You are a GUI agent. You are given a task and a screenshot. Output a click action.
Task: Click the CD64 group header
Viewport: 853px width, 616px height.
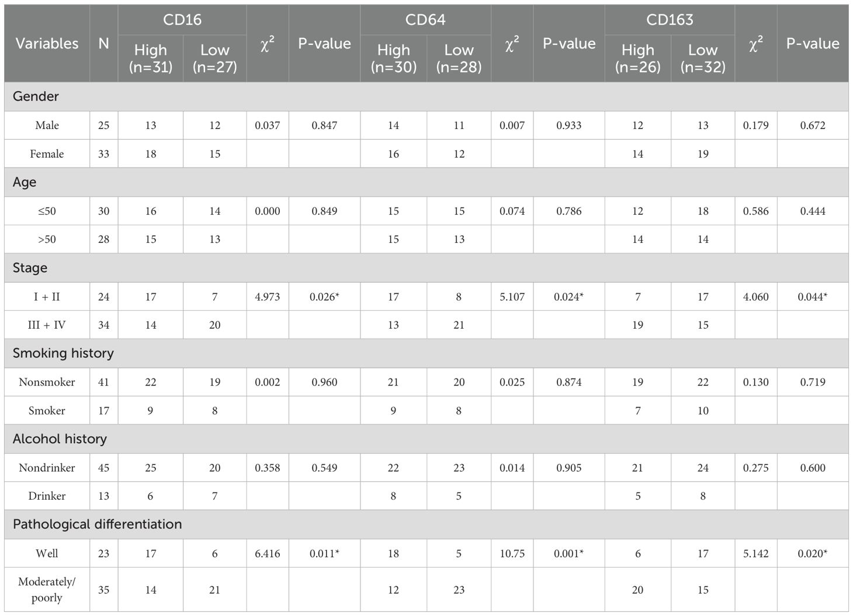point(425,20)
